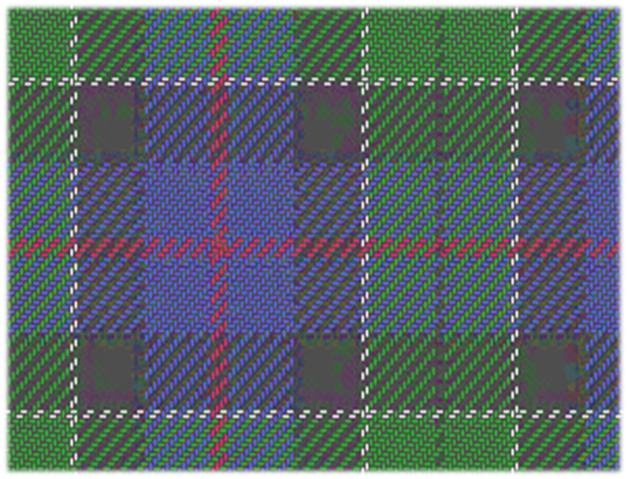This screenshot has height=479, width=628.
Task: Pick the blue block upper-right of red crossing
Action: 260,200
